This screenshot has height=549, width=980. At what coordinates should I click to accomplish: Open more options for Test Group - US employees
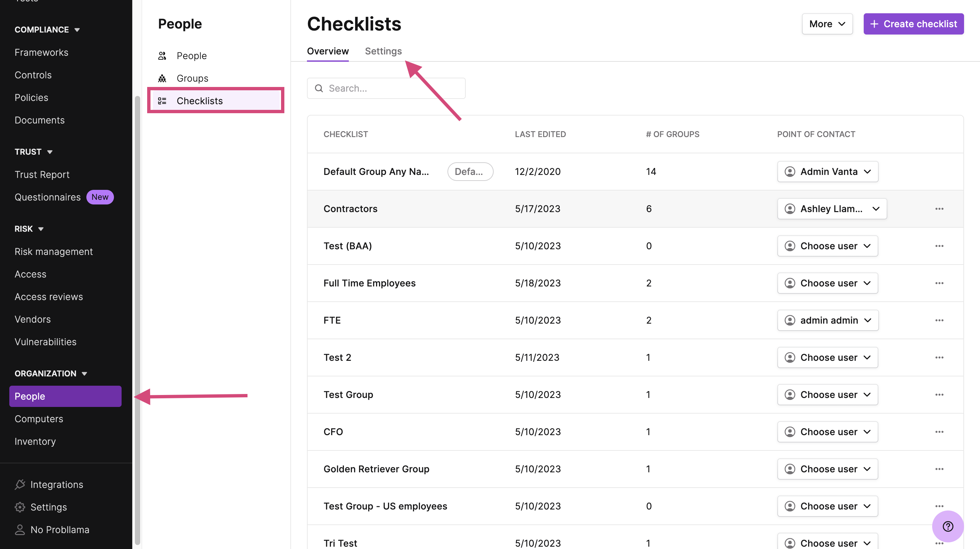click(x=939, y=506)
